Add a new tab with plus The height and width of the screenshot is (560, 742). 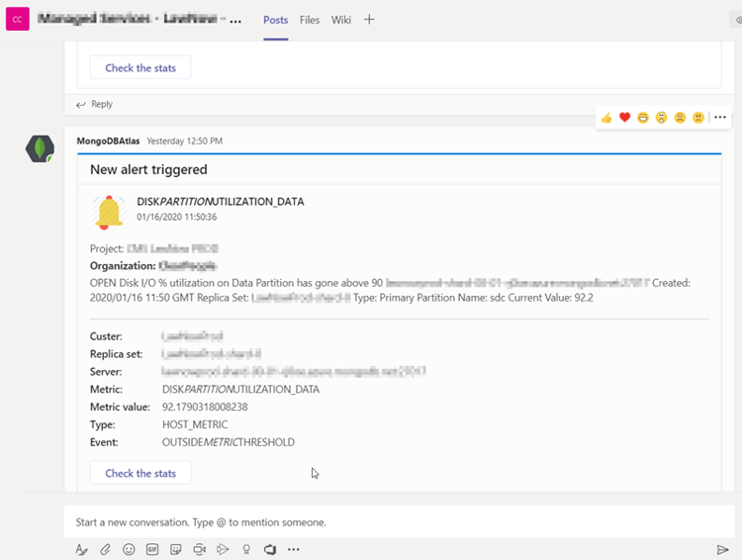pyautogui.click(x=369, y=20)
